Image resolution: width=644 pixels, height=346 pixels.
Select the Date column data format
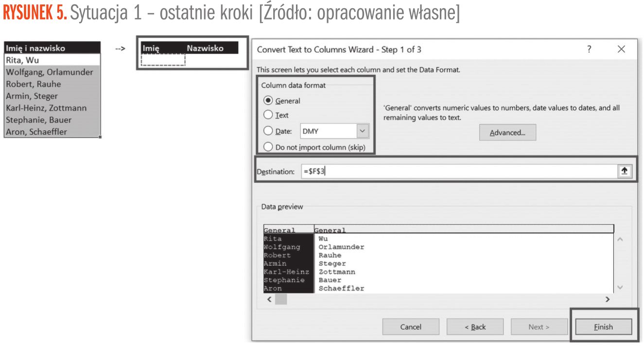click(x=268, y=131)
